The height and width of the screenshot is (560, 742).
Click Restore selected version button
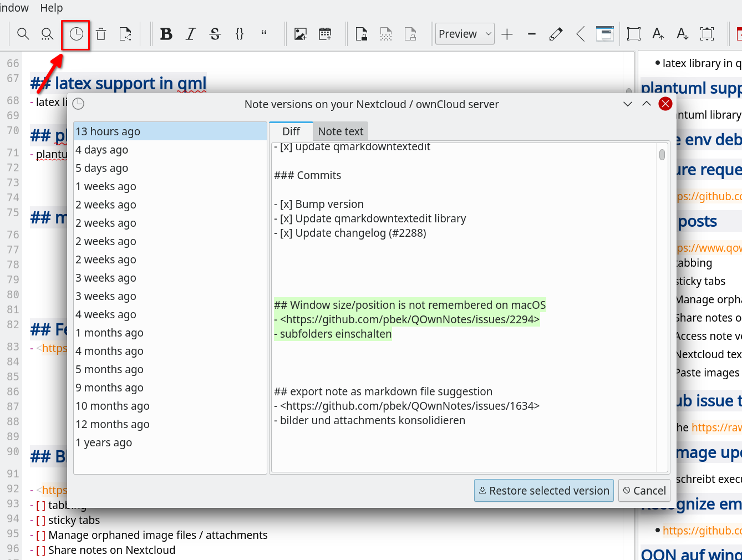pos(543,491)
